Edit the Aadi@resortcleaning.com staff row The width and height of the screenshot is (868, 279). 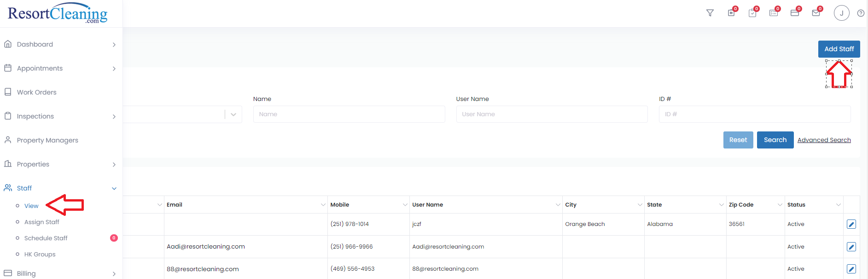coord(851,247)
